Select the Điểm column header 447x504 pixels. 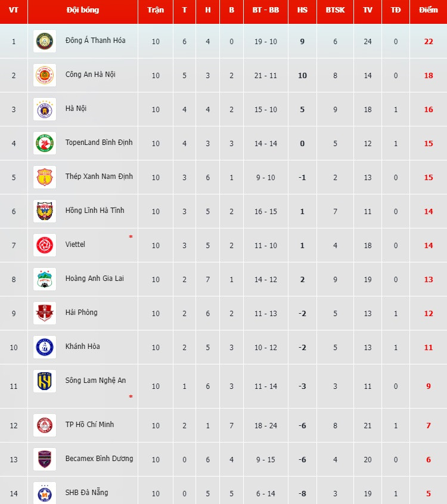coord(428,10)
